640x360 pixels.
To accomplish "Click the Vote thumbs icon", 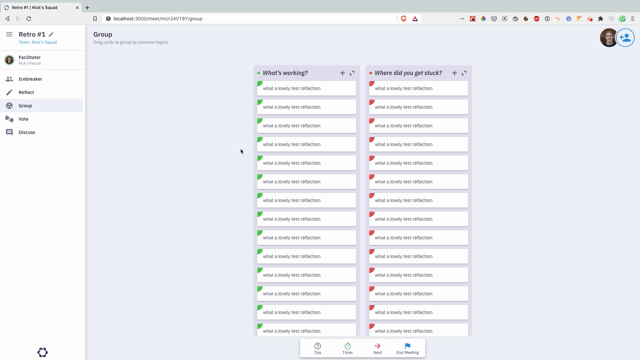I will pyautogui.click(x=9, y=119).
